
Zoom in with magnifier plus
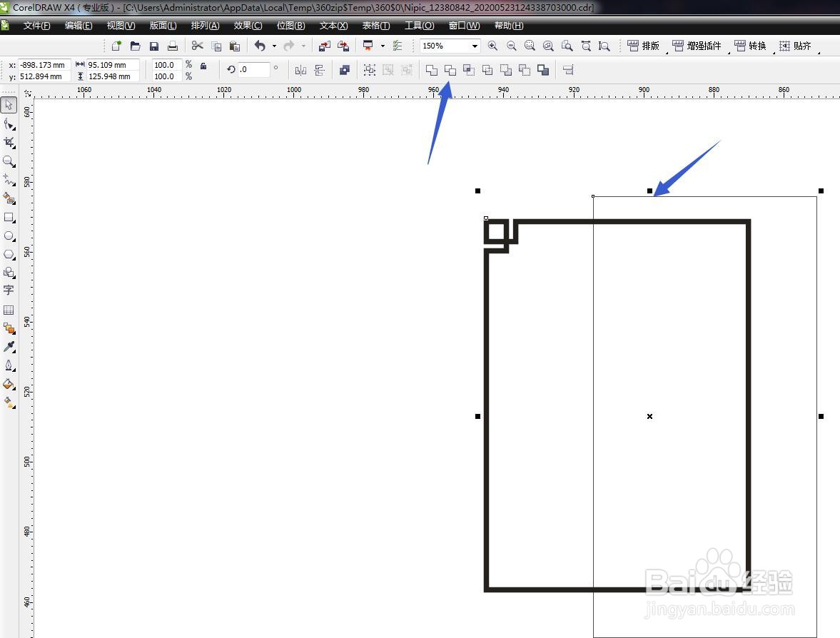coord(492,46)
